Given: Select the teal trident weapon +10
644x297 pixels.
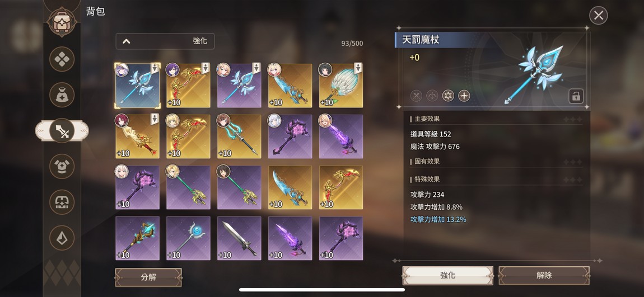Looking at the screenshot, I should (x=239, y=136).
